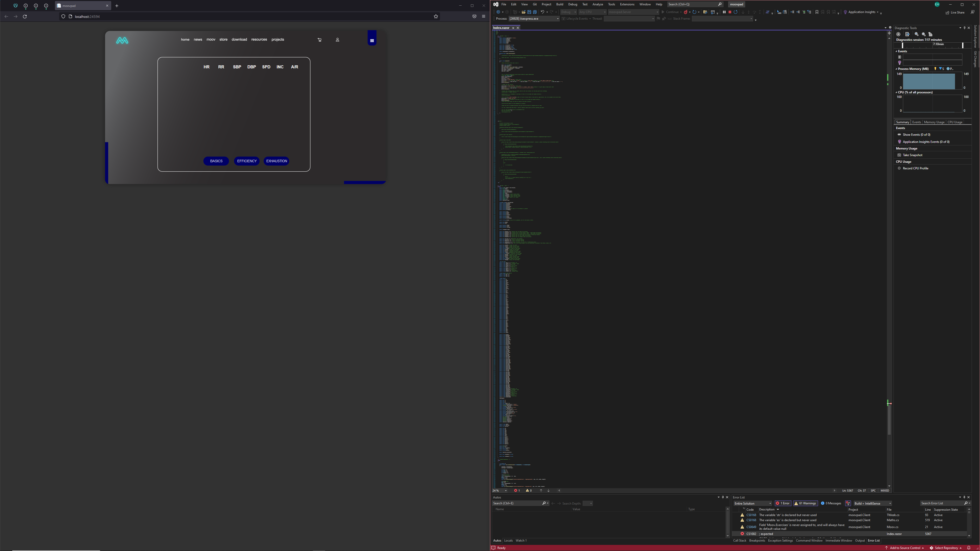This screenshot has width=980, height=551.
Task: Collapse the Events section in Diagnostic Tools
Action: click(897, 51)
